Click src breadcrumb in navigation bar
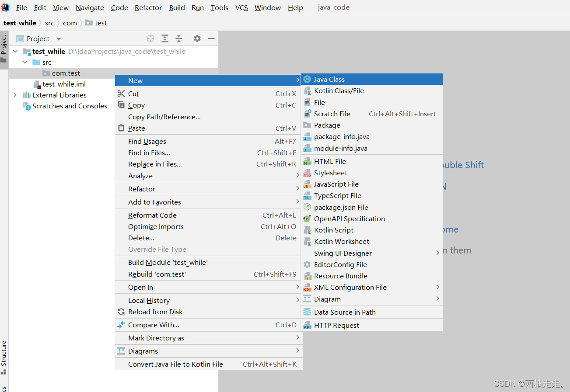Image resolution: width=570 pixels, height=392 pixels. [x=49, y=23]
